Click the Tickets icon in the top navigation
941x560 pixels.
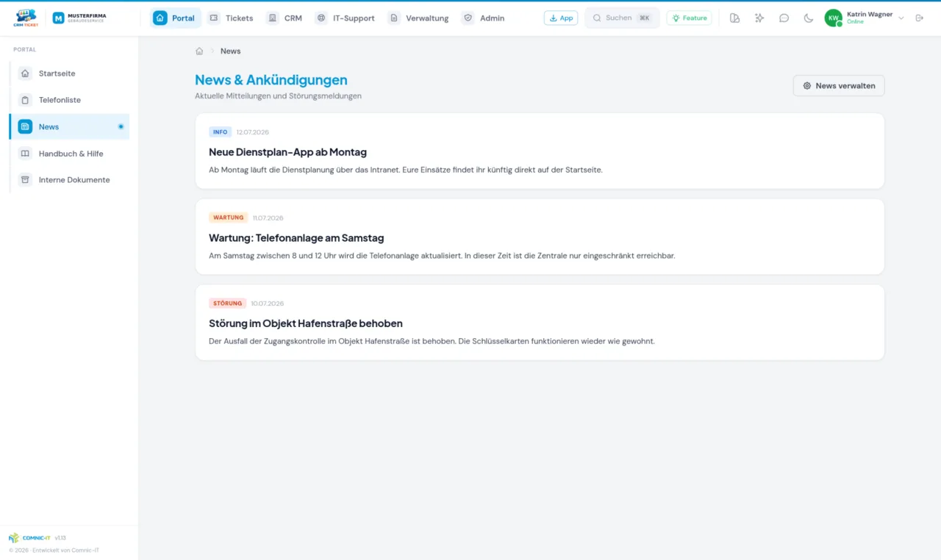[213, 18]
